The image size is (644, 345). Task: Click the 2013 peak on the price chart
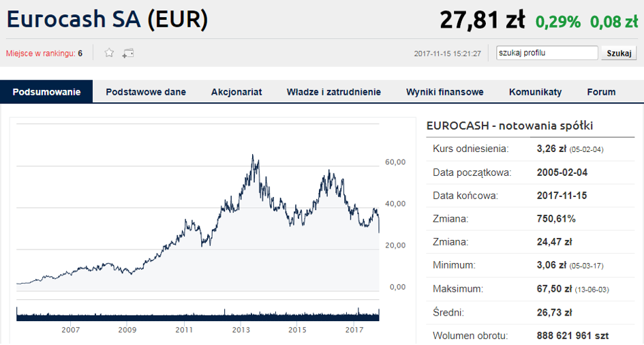253,156
